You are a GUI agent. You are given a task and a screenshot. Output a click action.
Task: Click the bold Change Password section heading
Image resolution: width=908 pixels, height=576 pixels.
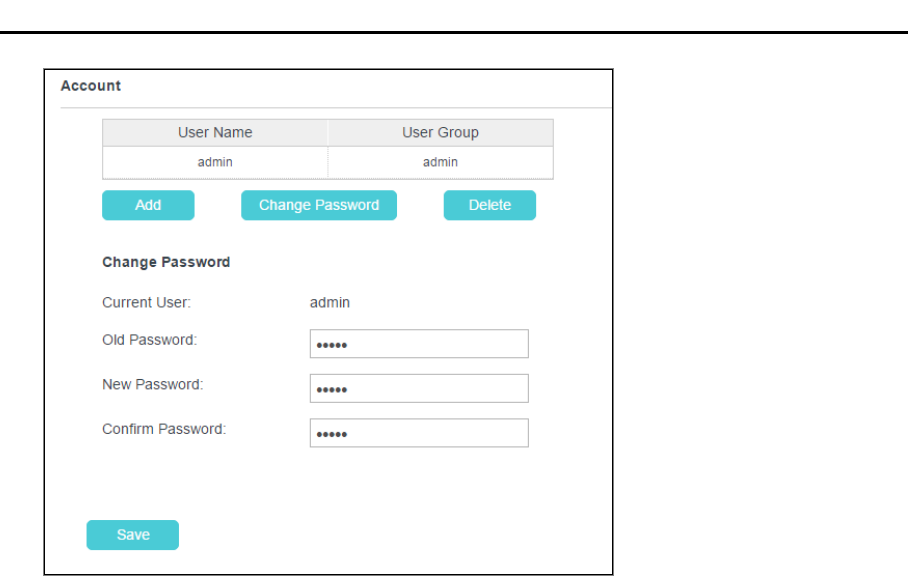(x=166, y=262)
